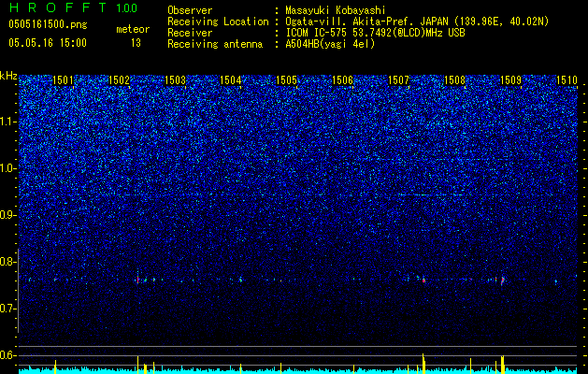Image resolution: width=588 pixels, height=374 pixels.
Task: Click the 1503 time marker
Action: click(x=175, y=80)
